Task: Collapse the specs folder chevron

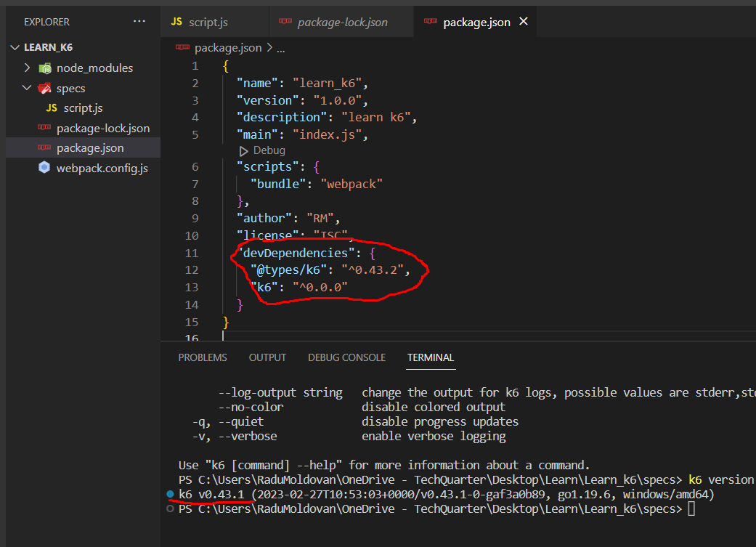Action: click(x=27, y=88)
